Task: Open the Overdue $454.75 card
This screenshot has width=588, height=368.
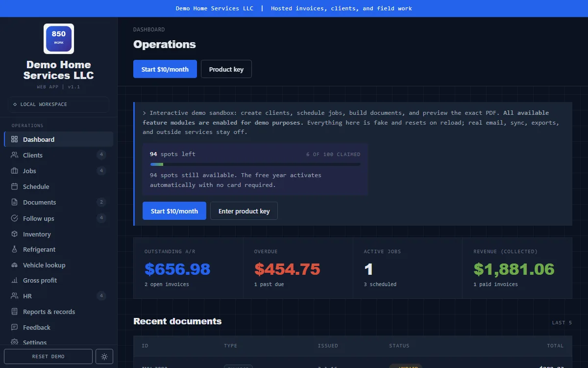Action: point(298,268)
